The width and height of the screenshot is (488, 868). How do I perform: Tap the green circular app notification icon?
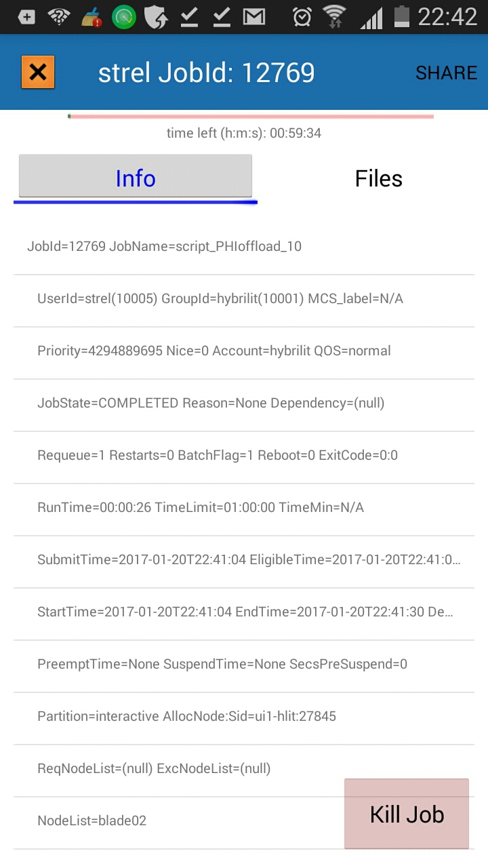(x=124, y=16)
